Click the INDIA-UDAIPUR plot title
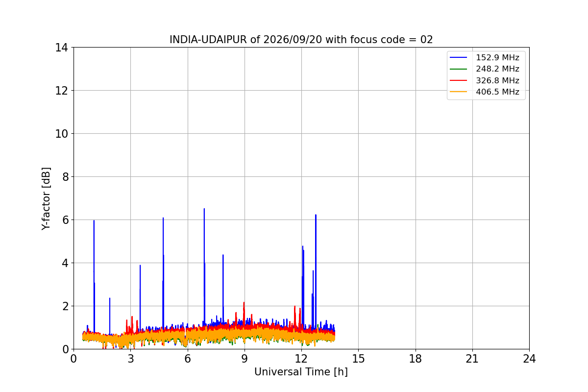The width and height of the screenshot is (588, 392). (x=301, y=40)
